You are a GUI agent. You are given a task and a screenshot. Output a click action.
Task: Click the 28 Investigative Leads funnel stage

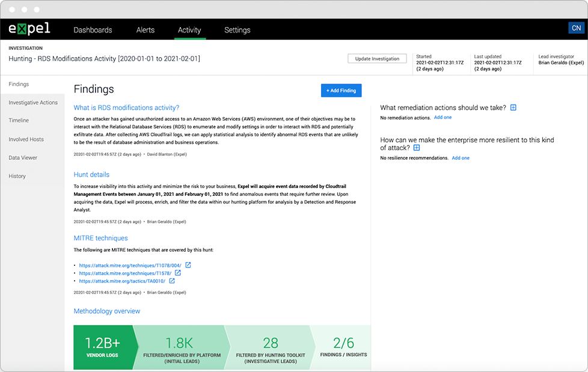[x=271, y=347]
